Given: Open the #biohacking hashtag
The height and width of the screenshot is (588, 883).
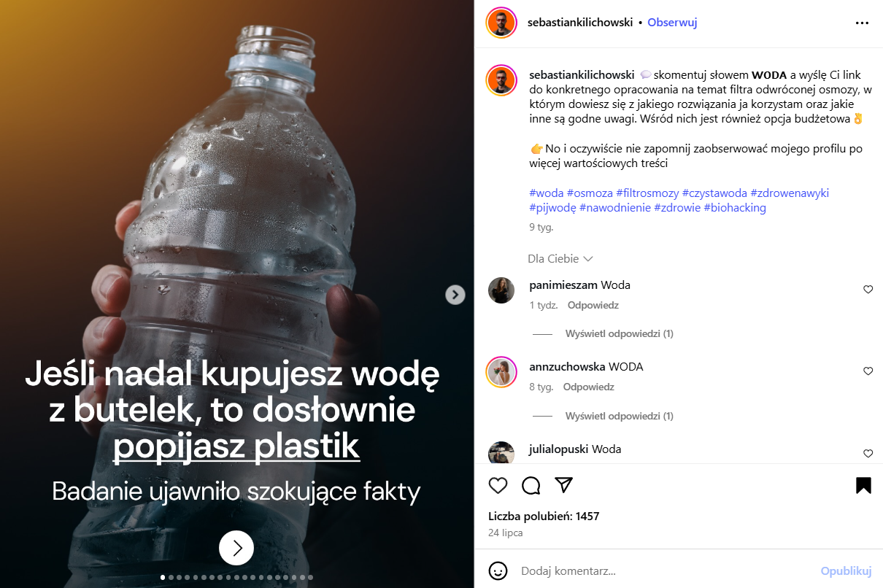Looking at the screenshot, I should 735,208.
